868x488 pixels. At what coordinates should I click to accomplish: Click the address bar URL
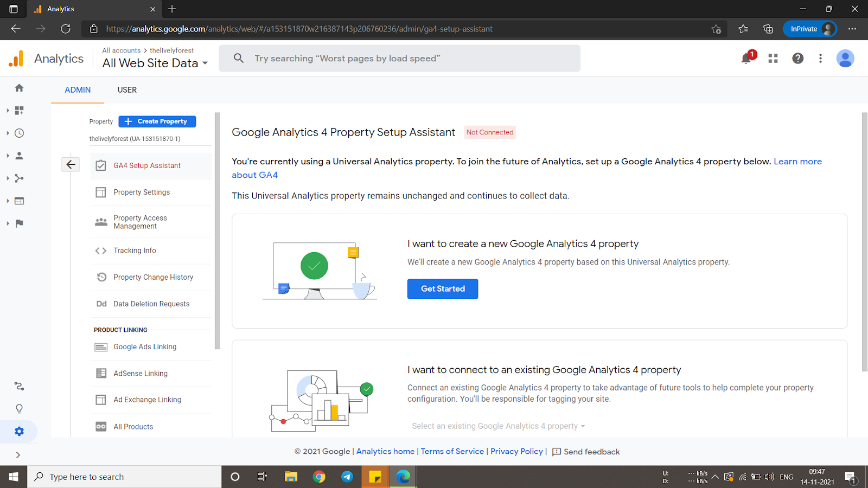(299, 29)
